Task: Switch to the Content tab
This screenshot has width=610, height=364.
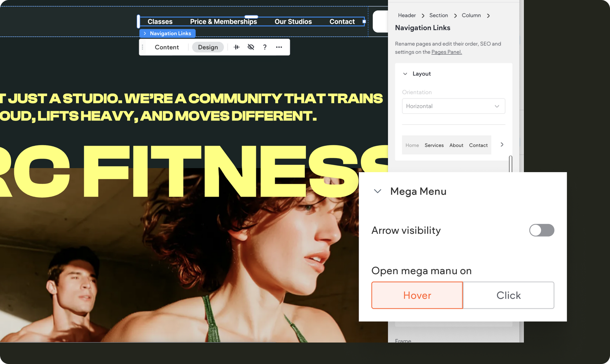Action: (x=167, y=47)
